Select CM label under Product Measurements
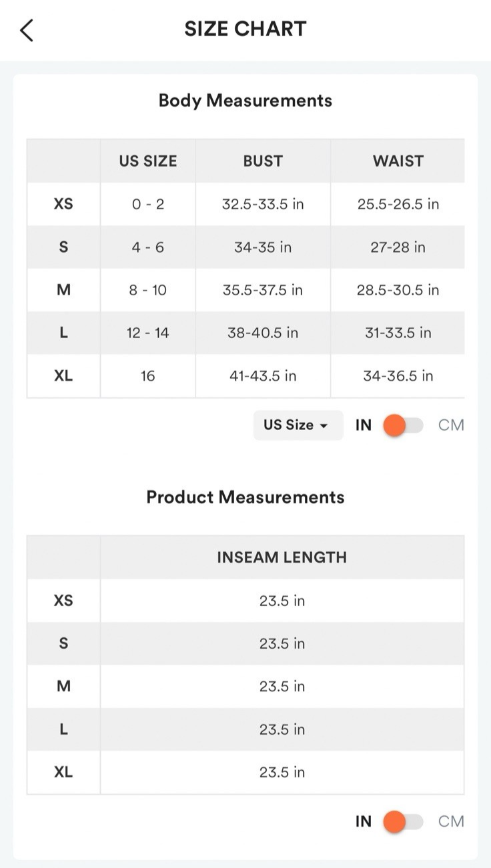The height and width of the screenshot is (868, 491). [451, 822]
